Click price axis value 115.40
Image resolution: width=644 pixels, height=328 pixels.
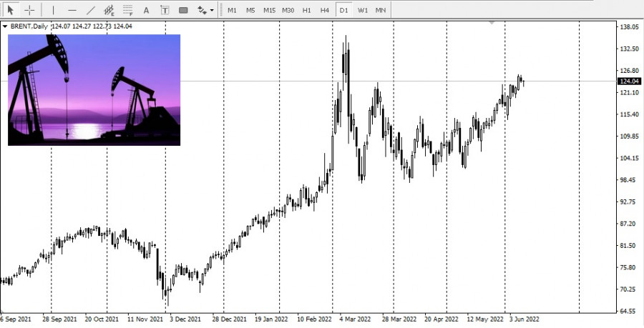(x=629, y=114)
